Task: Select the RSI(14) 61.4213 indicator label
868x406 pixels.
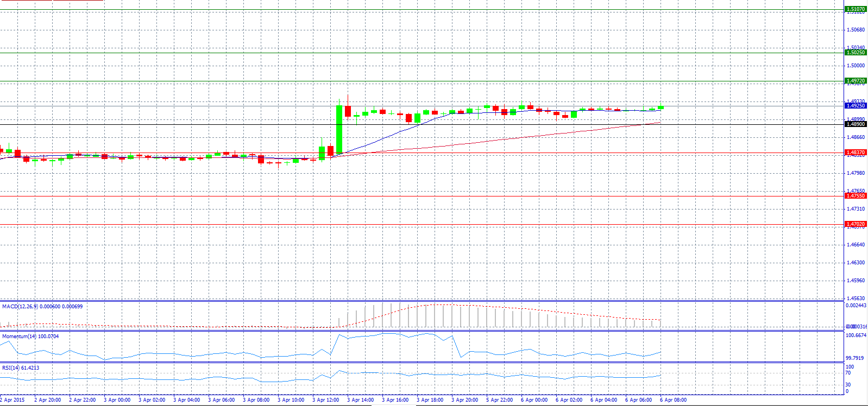Action: point(21,368)
